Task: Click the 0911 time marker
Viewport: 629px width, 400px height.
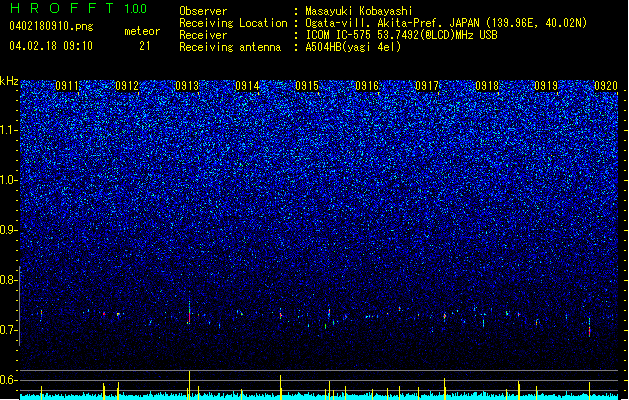Action: [67, 86]
